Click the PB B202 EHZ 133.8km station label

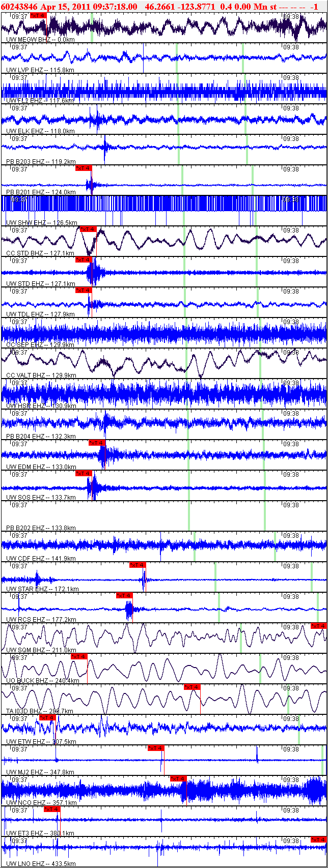[41, 528]
